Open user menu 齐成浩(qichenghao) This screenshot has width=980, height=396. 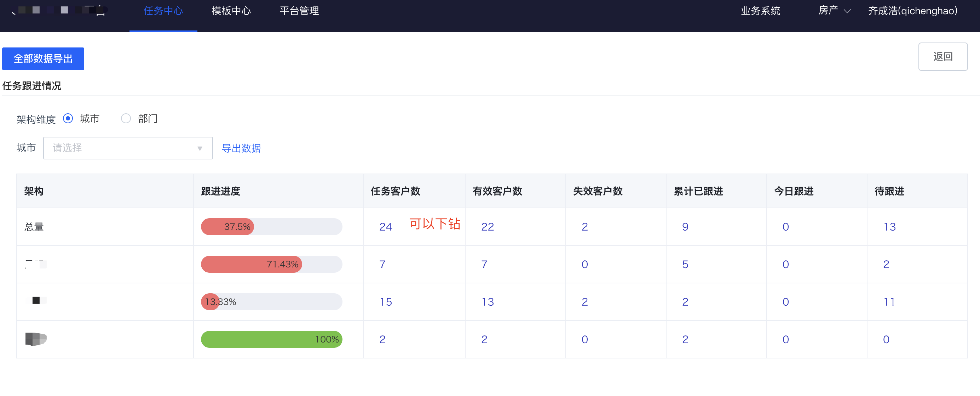pyautogui.click(x=913, y=11)
